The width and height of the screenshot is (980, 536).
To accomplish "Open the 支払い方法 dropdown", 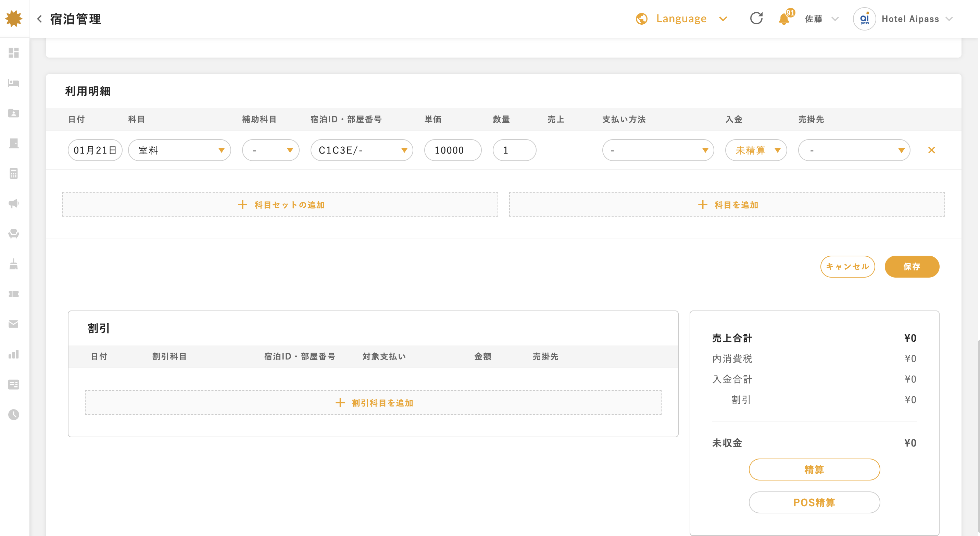I will pyautogui.click(x=658, y=150).
